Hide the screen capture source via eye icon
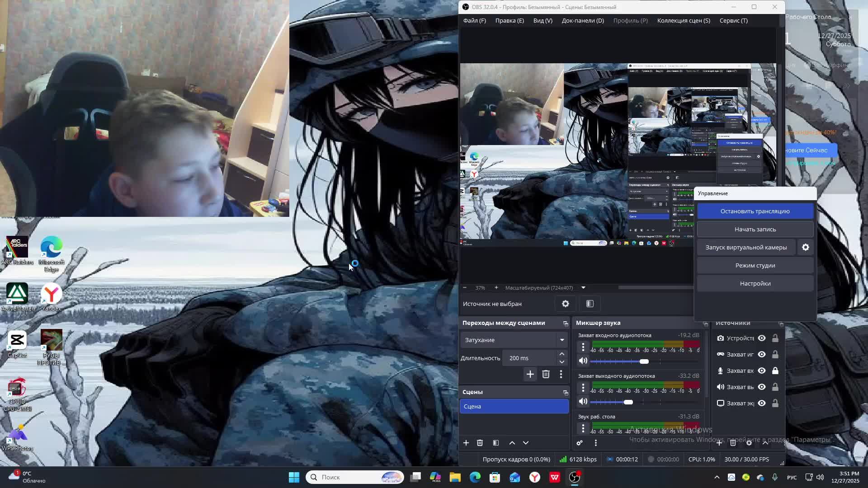The height and width of the screenshot is (488, 868). click(x=762, y=403)
